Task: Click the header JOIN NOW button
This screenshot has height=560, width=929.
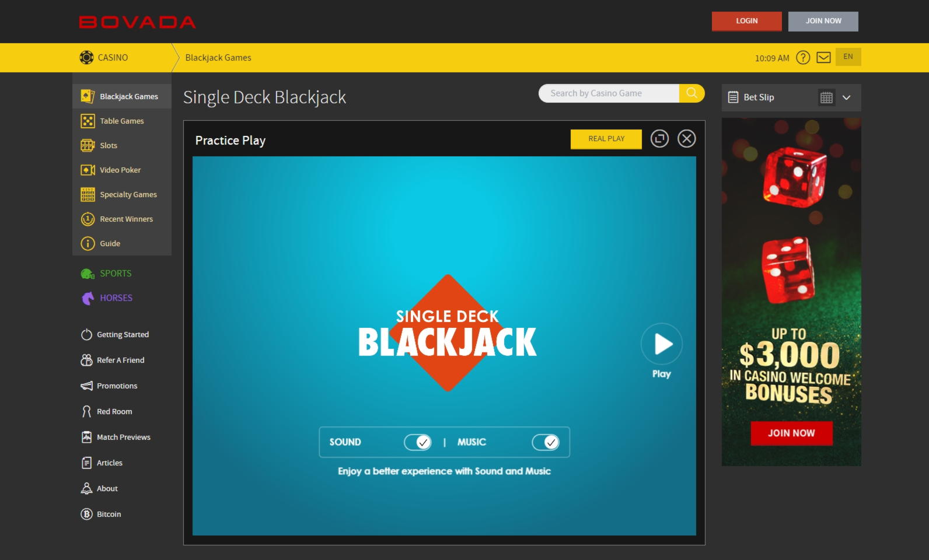Action: (x=823, y=21)
